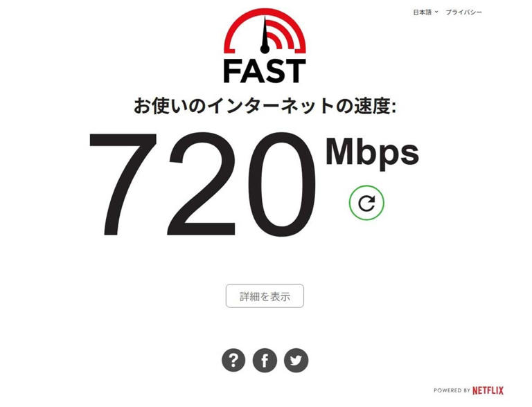Screen dimensions: 532x407
Task: Click the red wifi arcs inside the gauge logo
Action: tap(280, 34)
